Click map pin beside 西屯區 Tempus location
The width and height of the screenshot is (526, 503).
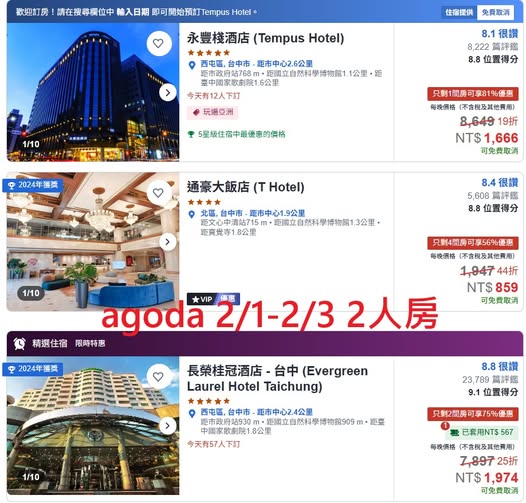(x=192, y=65)
